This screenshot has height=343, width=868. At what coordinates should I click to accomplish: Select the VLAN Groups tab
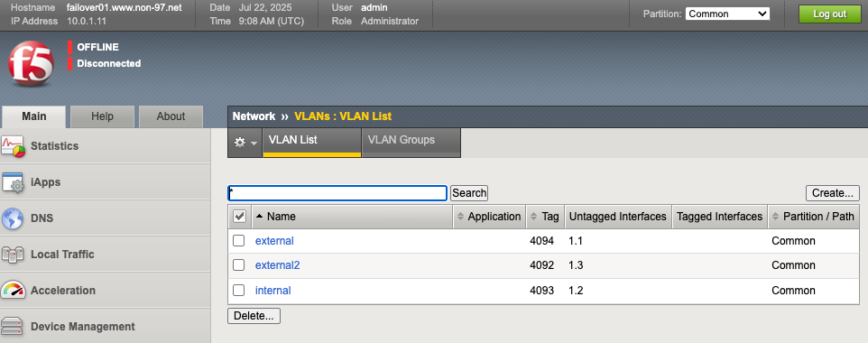411,143
